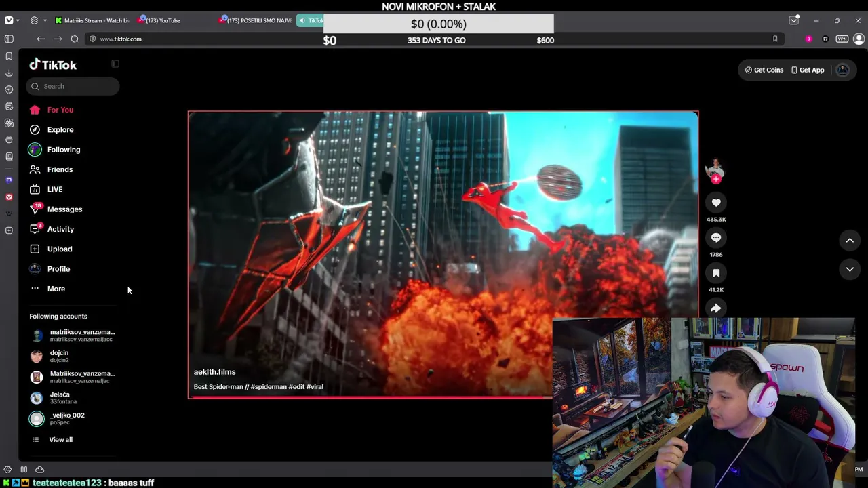Reload the TikTok page
This screenshot has width=868, height=488.
point(75,39)
